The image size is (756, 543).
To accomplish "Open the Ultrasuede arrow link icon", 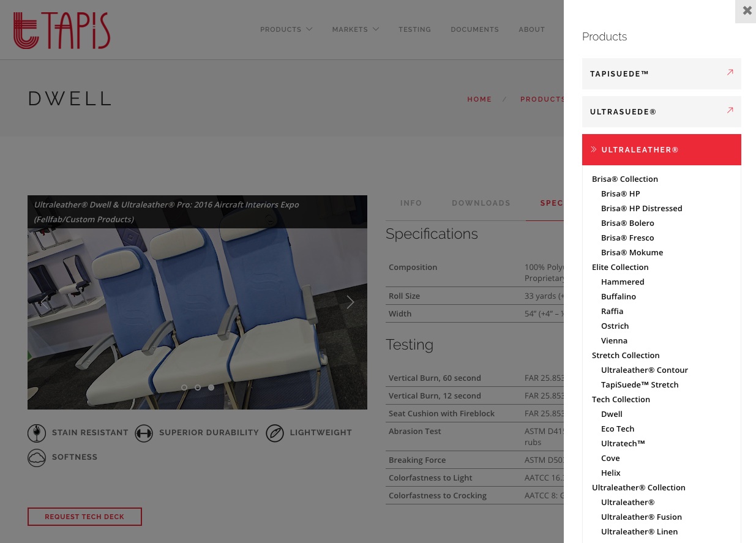I will [730, 111].
